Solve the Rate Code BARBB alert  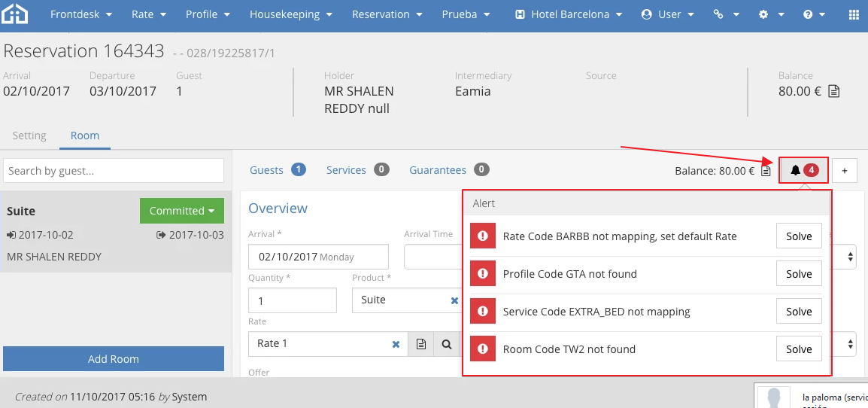[x=798, y=236]
